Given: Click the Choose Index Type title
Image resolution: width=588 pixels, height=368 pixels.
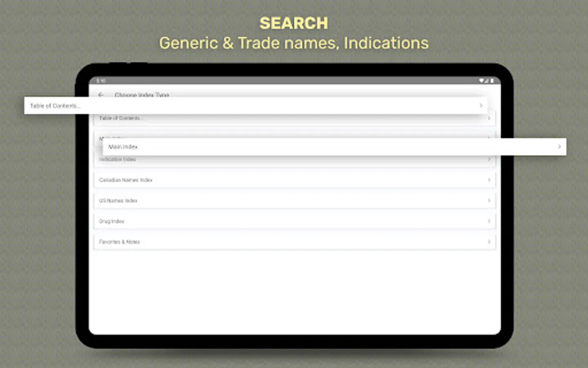Looking at the screenshot, I should click(x=142, y=95).
